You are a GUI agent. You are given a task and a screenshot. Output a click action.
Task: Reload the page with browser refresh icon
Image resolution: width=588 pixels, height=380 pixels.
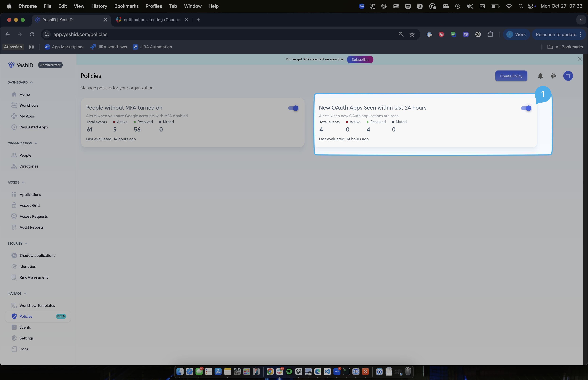32,34
